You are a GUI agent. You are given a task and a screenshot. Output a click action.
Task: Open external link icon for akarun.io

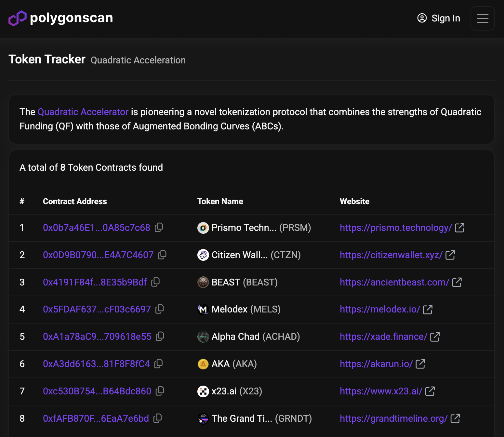coord(420,364)
